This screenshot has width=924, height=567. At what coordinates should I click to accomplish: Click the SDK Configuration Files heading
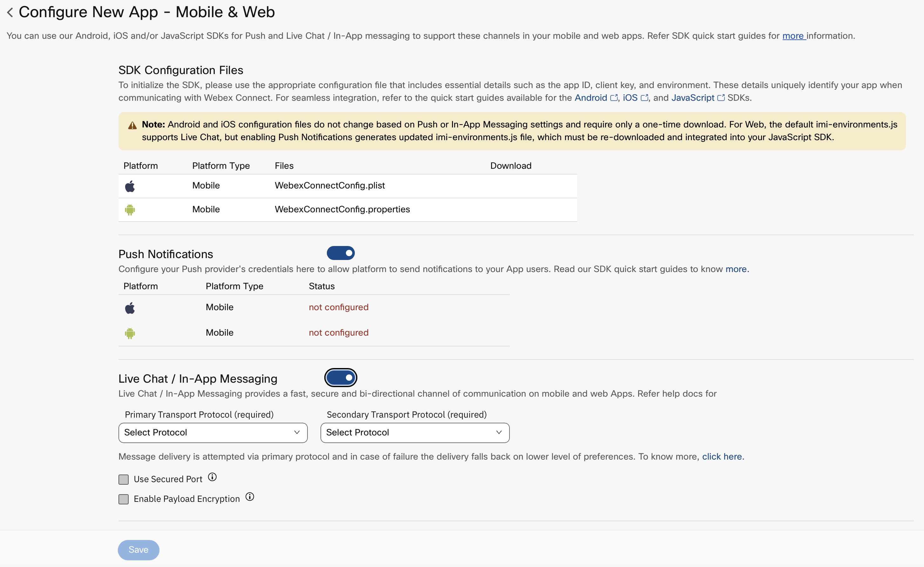[x=181, y=70]
